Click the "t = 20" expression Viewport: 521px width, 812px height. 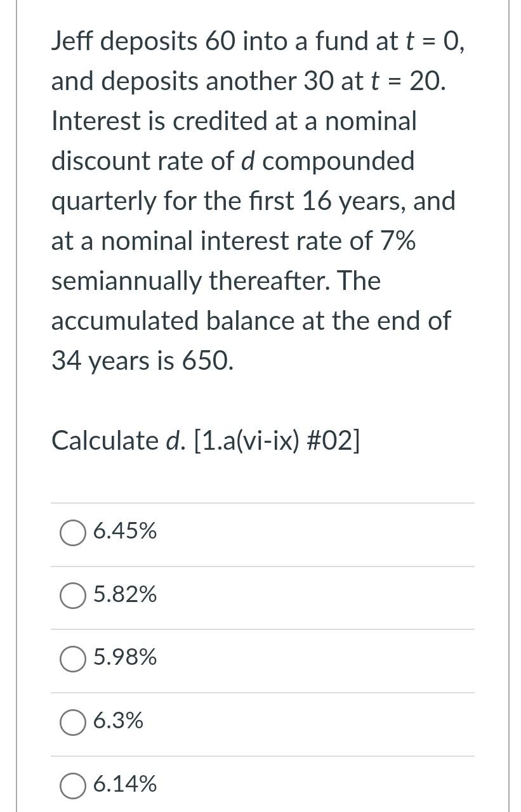point(408,82)
